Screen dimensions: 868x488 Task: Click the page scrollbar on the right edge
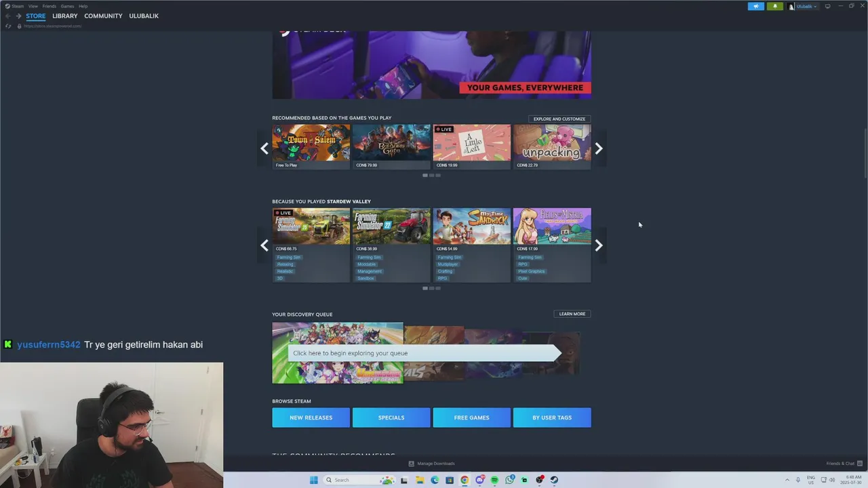[865, 153]
